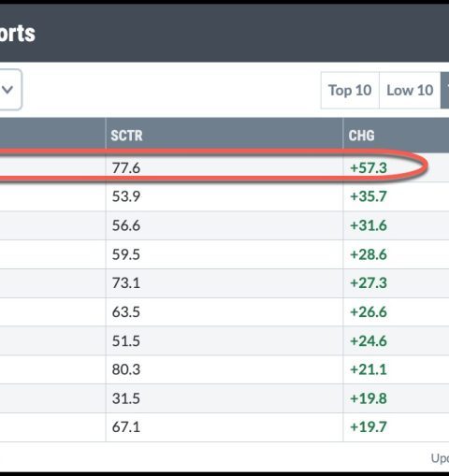Select the row with SCTR 73.1
Image resolution: width=449 pixels, height=476 pixels.
coord(224,283)
